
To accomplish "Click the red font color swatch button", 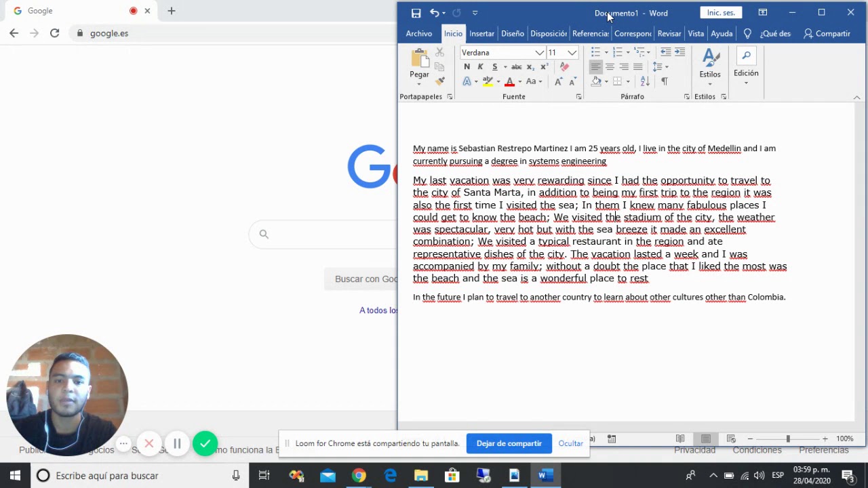I will [510, 81].
